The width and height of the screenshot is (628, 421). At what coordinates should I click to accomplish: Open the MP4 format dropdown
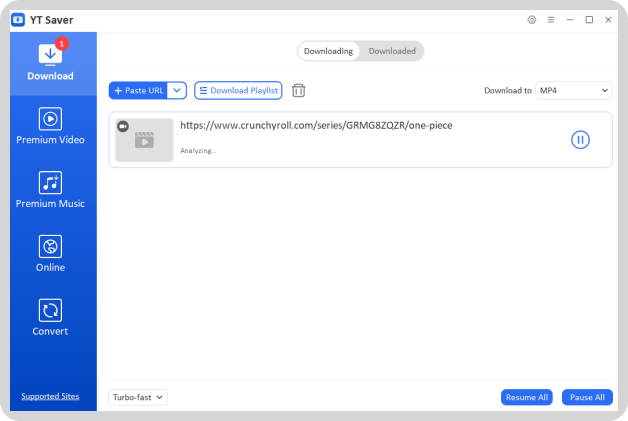tap(574, 91)
